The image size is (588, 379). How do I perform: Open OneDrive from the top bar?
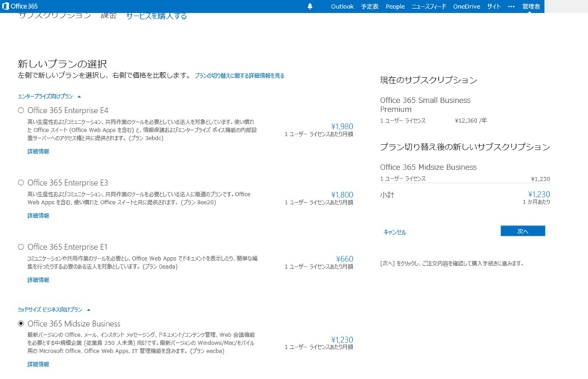[x=466, y=7]
